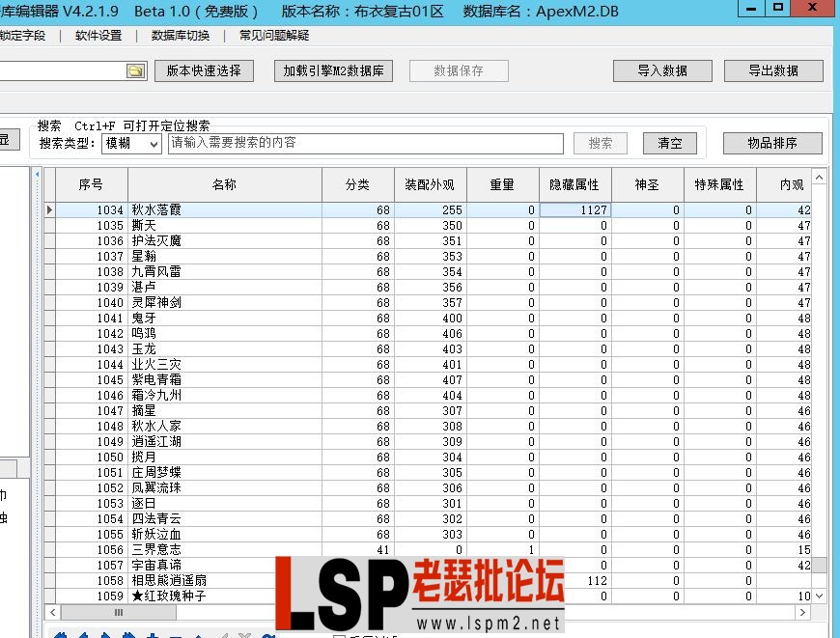Click the next-record navigation arrow
The height and width of the screenshot is (638, 840).
(106, 633)
